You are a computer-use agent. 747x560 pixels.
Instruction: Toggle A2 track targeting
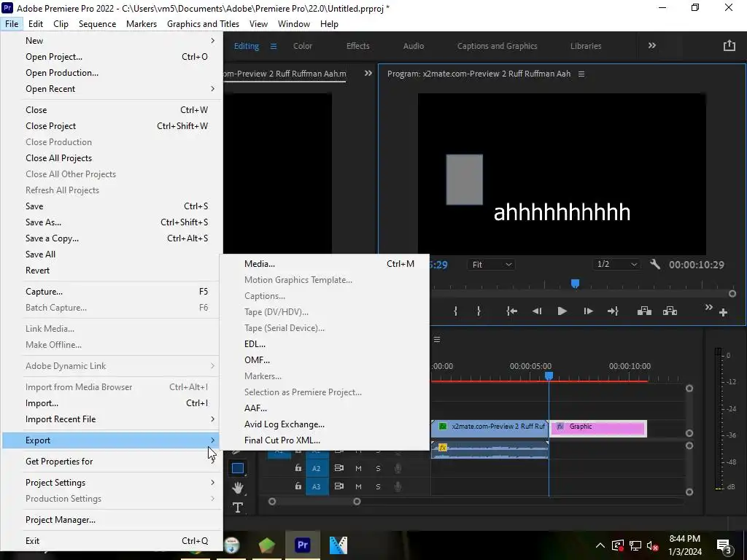pos(317,469)
